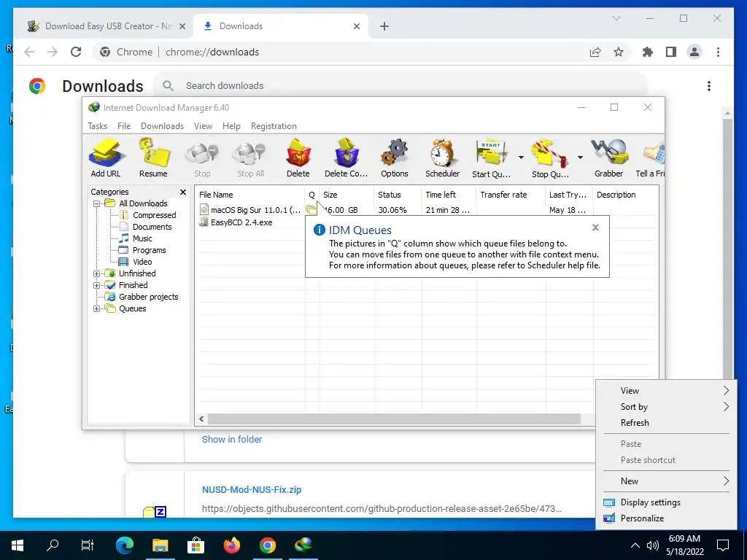Screen dimensions: 747x560
Task: Expand the Finished category node
Action: (97, 285)
